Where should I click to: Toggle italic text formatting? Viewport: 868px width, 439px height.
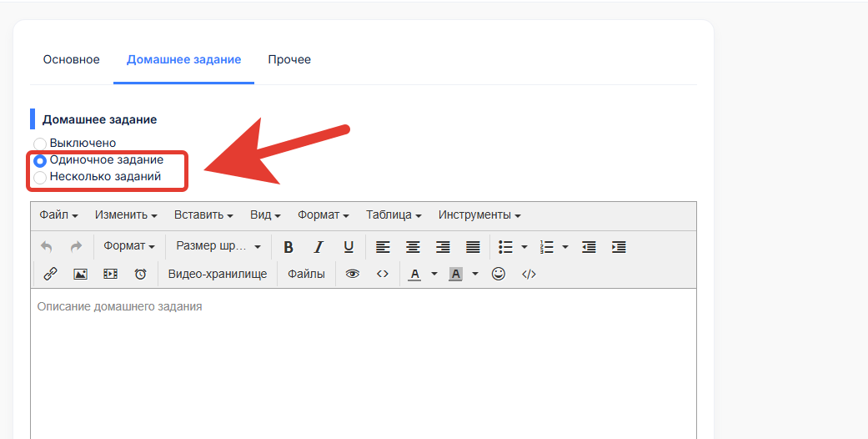[319, 247]
